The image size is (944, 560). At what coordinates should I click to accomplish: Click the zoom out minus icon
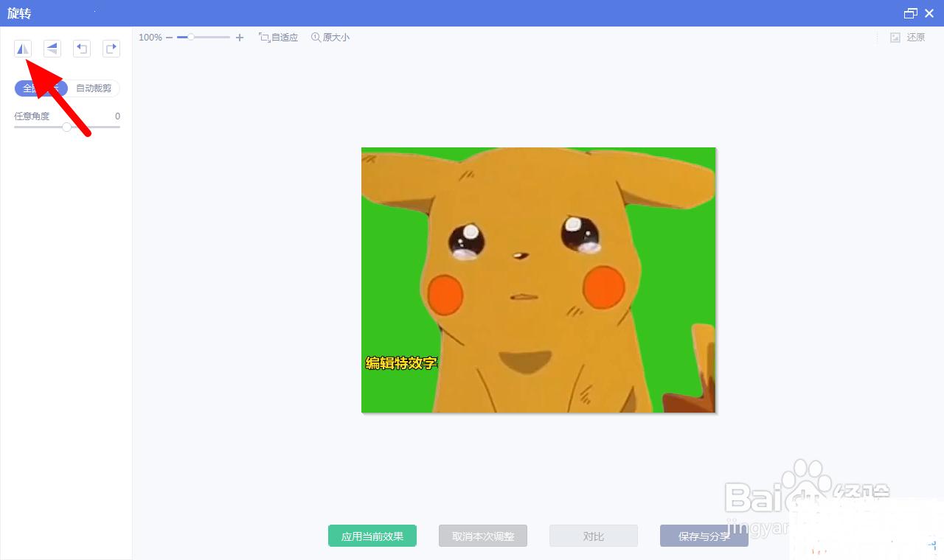169,38
